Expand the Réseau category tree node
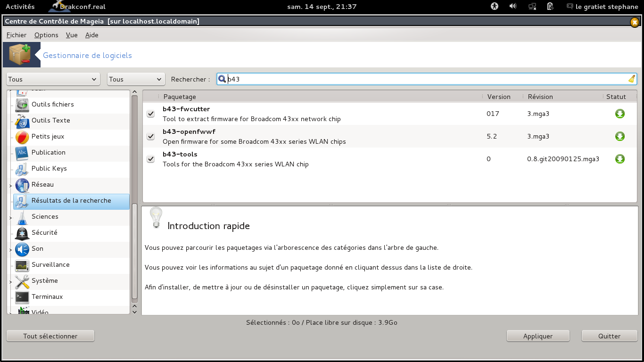 point(10,186)
